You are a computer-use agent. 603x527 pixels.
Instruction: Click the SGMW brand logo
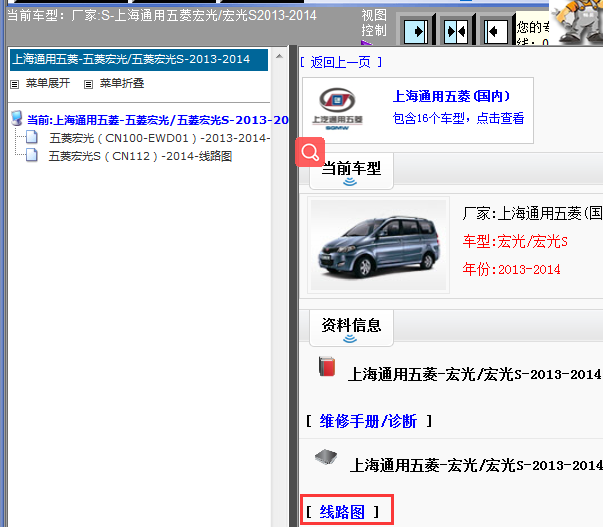tap(337, 109)
